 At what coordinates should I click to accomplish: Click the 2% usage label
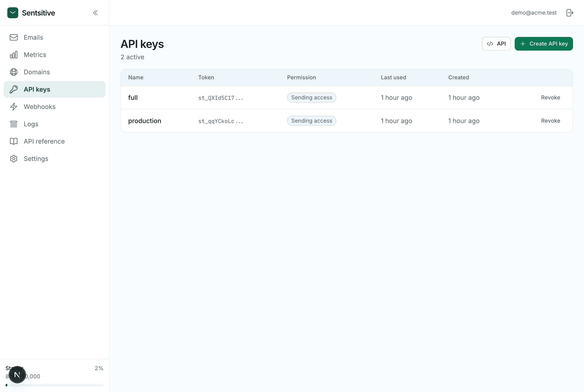point(99,368)
